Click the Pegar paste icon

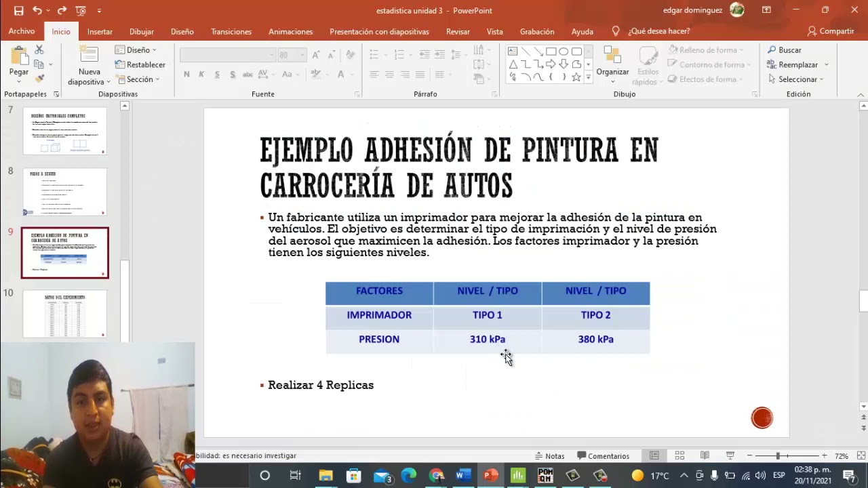click(x=19, y=56)
